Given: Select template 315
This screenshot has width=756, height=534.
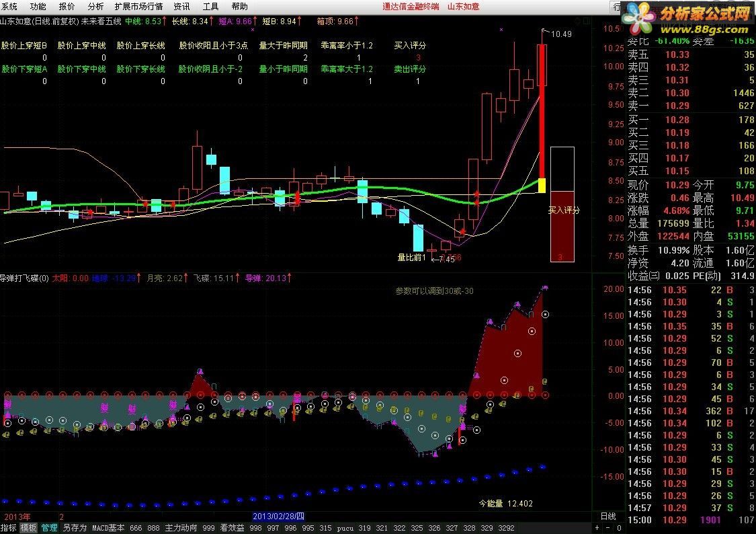Looking at the screenshot, I should click(325, 528).
